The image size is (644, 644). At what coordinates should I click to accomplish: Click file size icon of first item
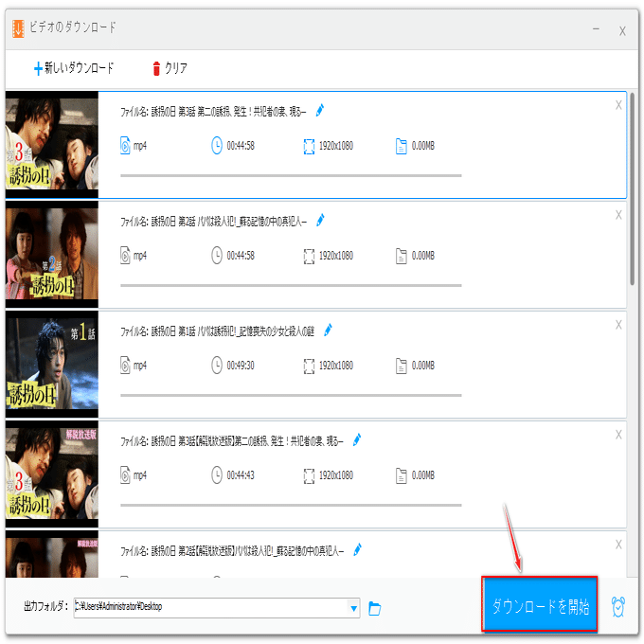coord(401,146)
